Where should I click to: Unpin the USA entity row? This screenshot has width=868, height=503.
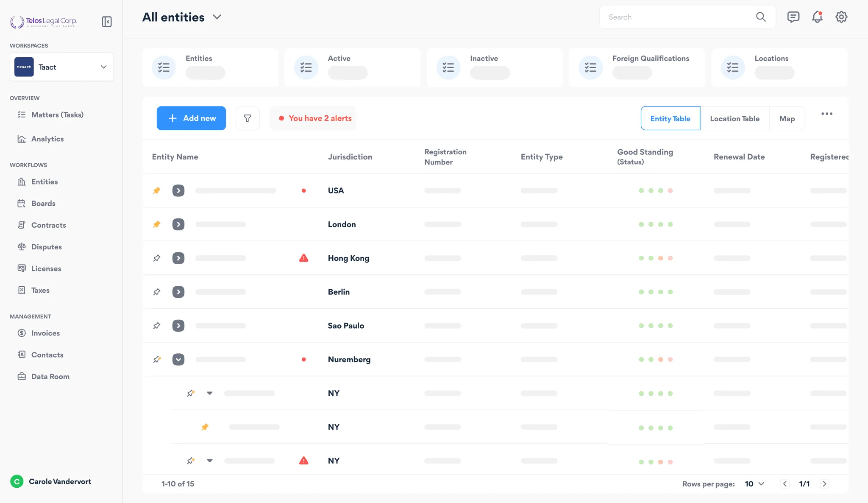tap(157, 190)
